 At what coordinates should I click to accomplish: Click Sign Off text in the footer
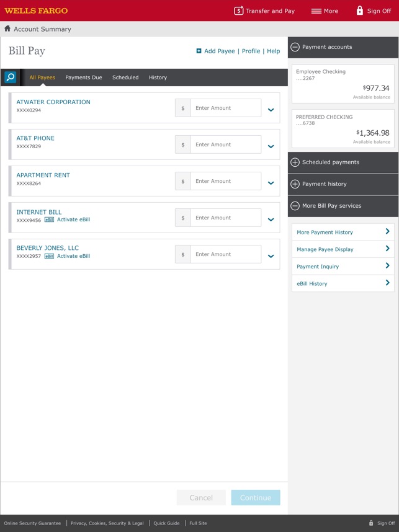click(x=386, y=523)
